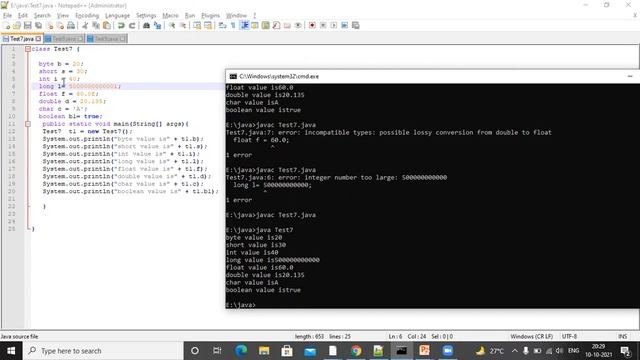The width and height of the screenshot is (640, 360).
Task: Save all files toolbar icon
Action: point(38,25)
